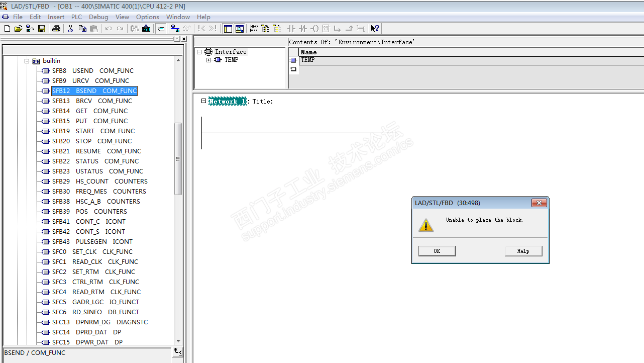
Task: Undo the last action in toolbar
Action: [x=109, y=29]
